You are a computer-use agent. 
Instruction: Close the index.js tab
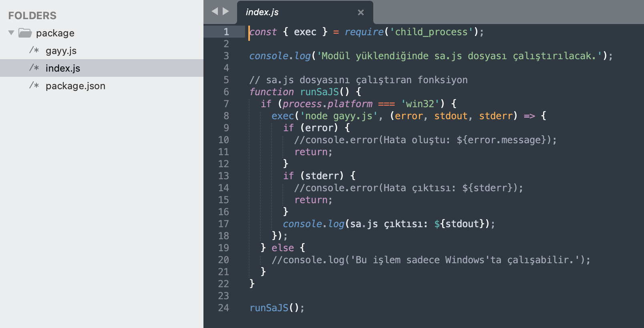pyautogui.click(x=360, y=12)
